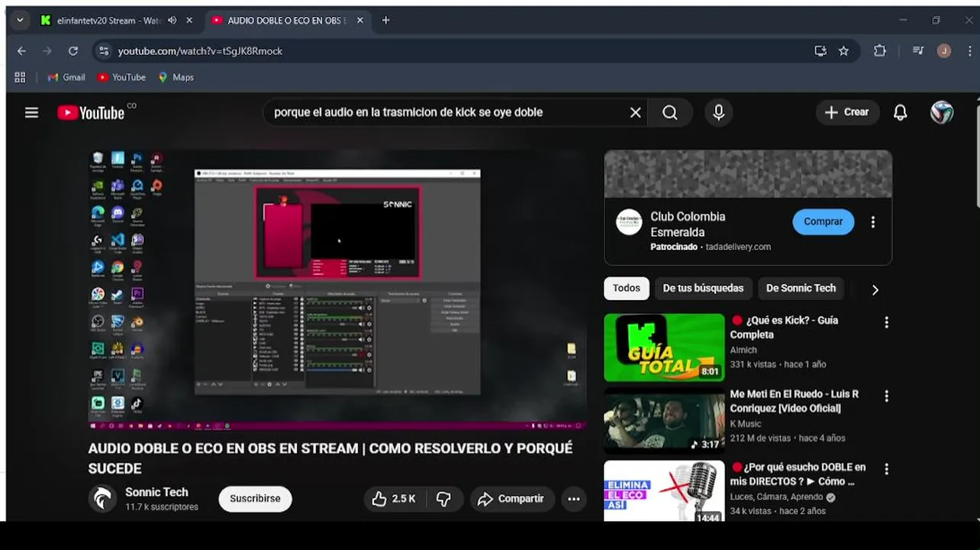Open a new browser tab

[x=385, y=21]
